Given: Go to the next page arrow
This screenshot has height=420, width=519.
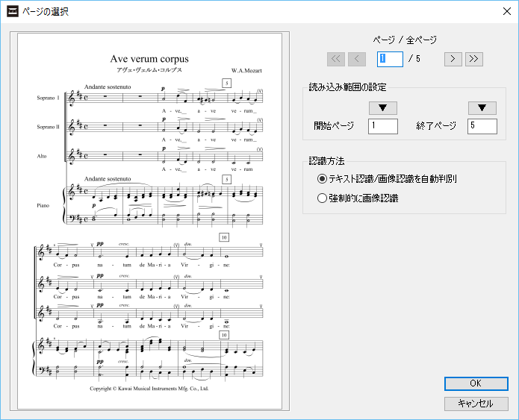Looking at the screenshot, I should [453, 59].
